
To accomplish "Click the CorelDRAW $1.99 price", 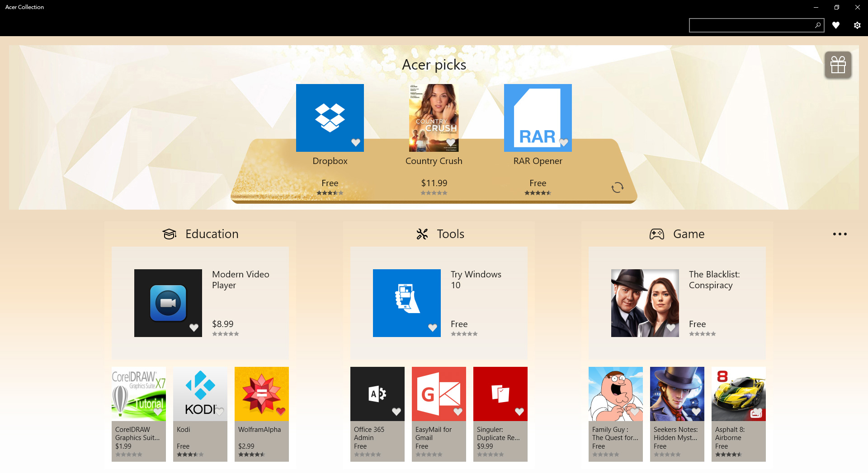I will coord(123,446).
